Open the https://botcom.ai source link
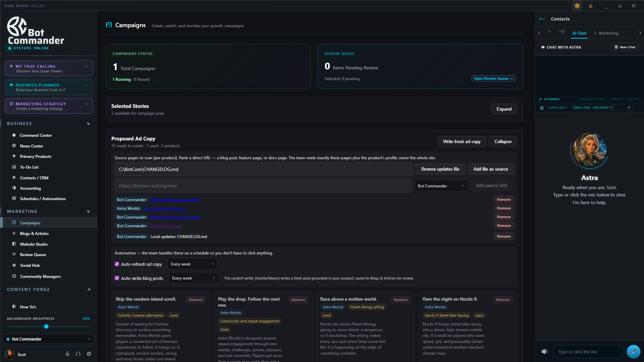Screen dimensions: 644x362 (x=166, y=226)
